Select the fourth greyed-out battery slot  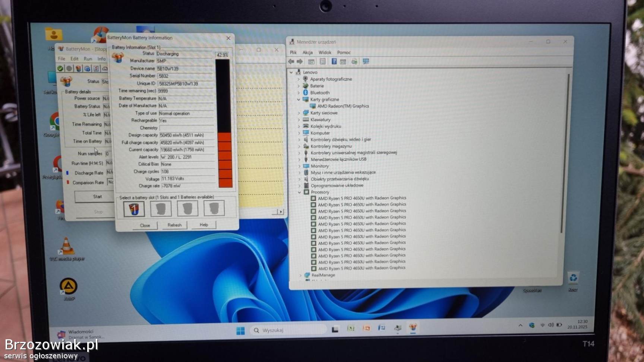[214, 209]
